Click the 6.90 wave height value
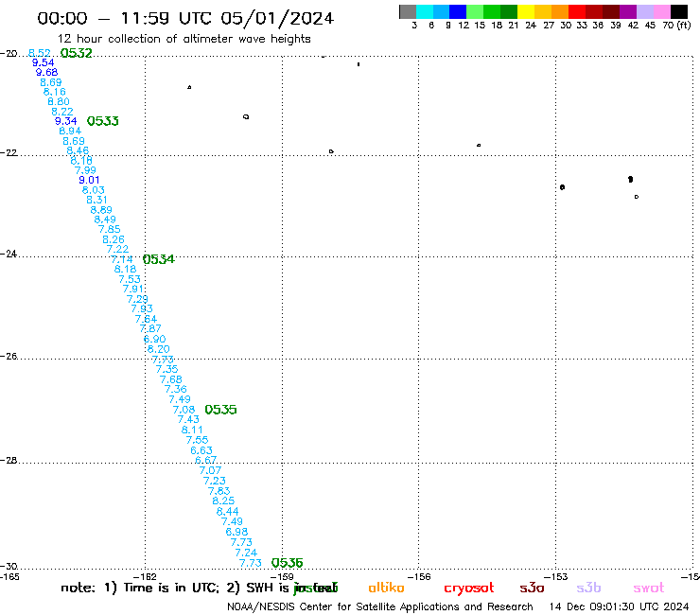Viewport: 700px width, 615px height. tap(154, 339)
